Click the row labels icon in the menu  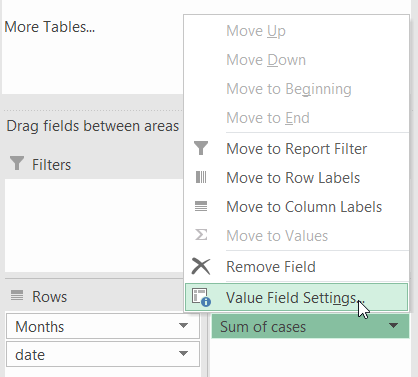point(201,177)
